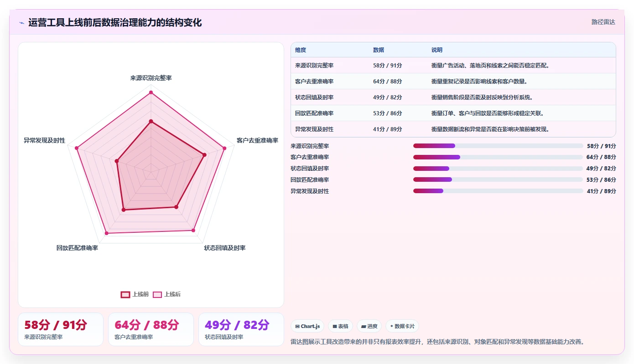Toggle the 上线前 legend swatch

(125, 294)
